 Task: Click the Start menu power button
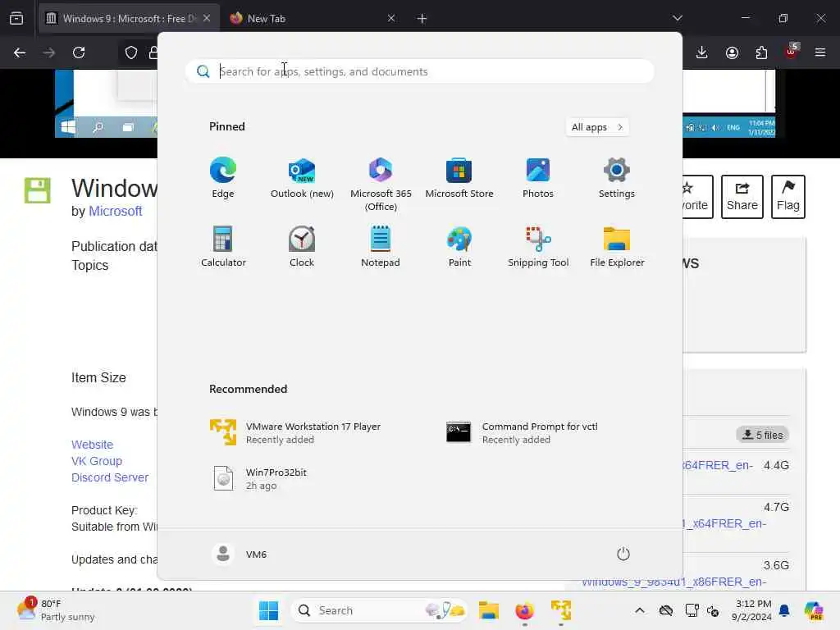[x=623, y=554]
